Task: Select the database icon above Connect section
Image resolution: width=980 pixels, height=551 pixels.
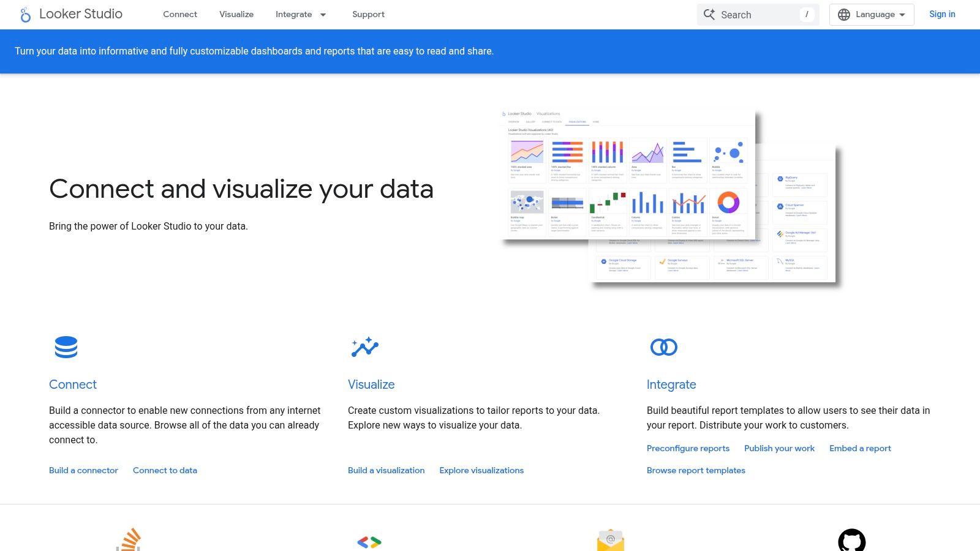Action: (66, 347)
